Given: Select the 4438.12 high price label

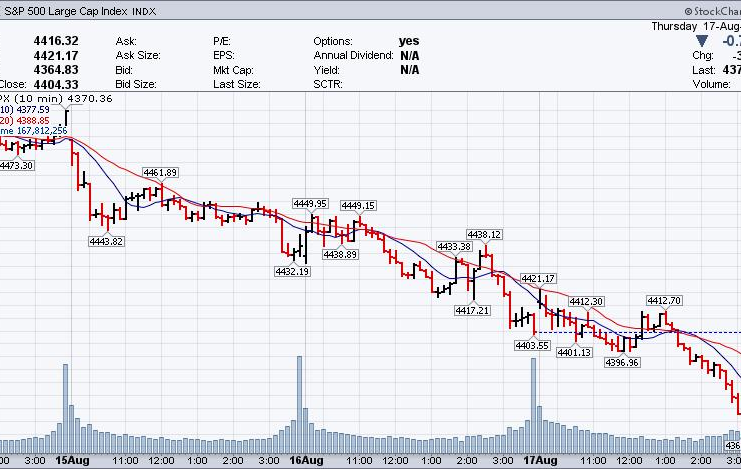Looking at the screenshot, I should (x=483, y=234).
